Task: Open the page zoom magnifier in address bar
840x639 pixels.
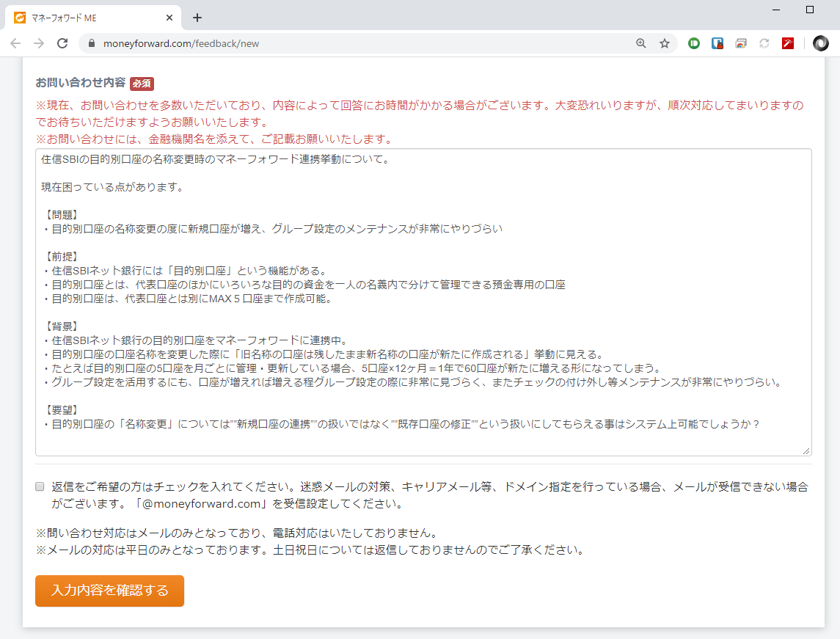Action: coord(641,43)
